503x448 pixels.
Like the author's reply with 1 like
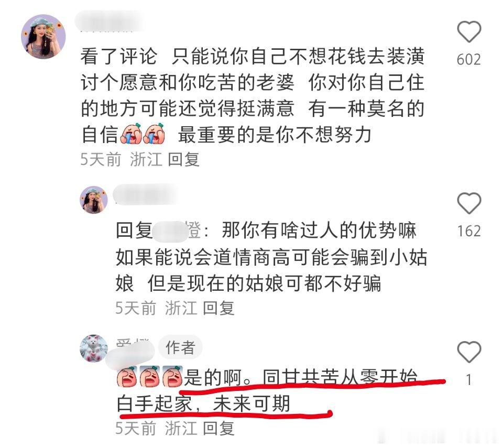tap(469, 352)
